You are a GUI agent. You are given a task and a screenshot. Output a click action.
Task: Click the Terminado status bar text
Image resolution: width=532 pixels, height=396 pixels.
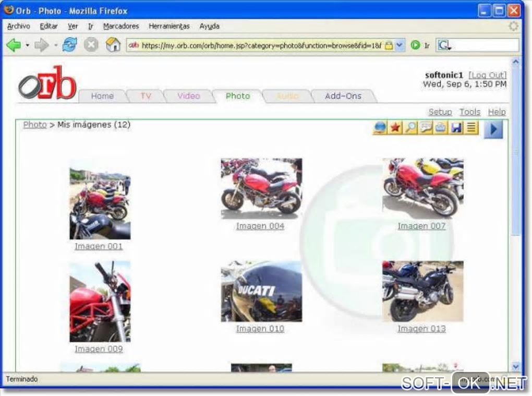(x=22, y=379)
